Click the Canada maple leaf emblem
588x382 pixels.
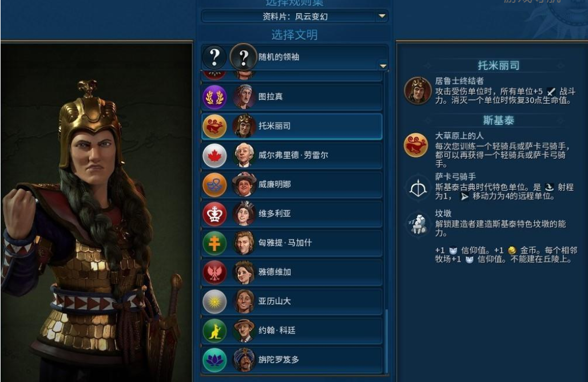214,156
